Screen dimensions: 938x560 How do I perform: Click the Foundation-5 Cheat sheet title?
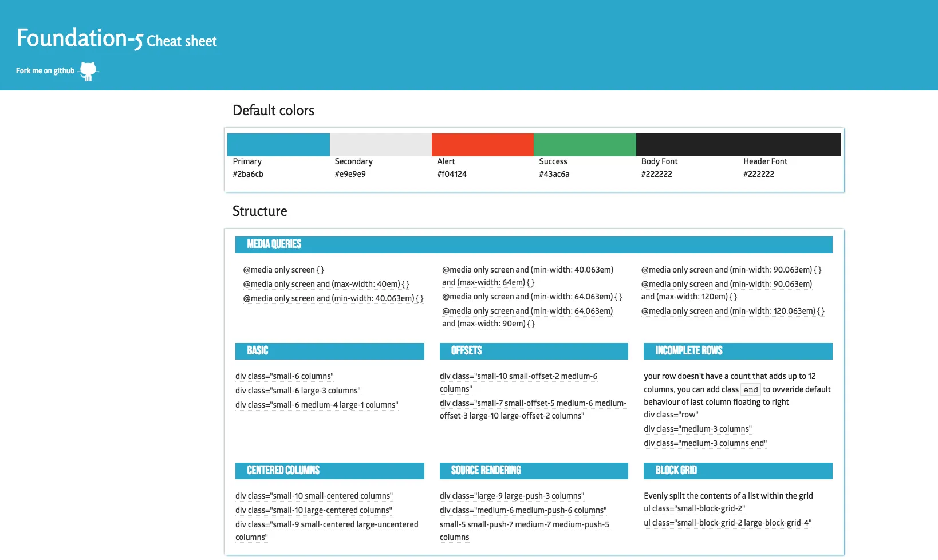tap(117, 39)
